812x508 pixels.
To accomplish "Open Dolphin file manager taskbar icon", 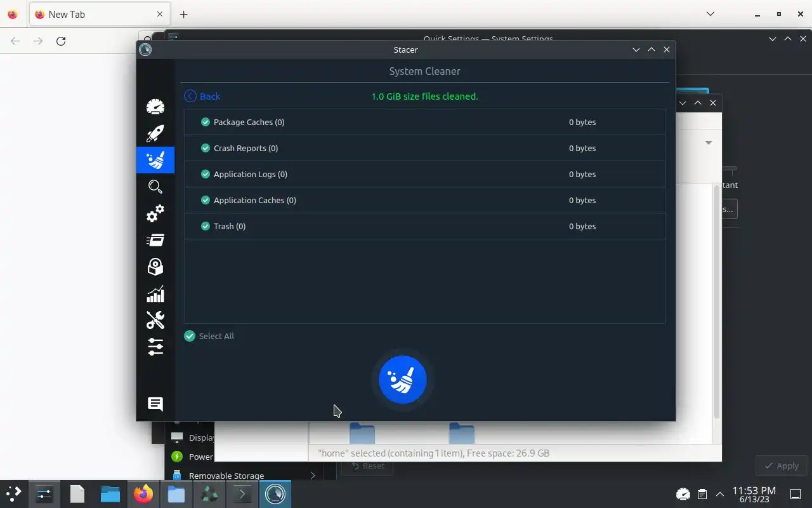I will click(x=110, y=493).
